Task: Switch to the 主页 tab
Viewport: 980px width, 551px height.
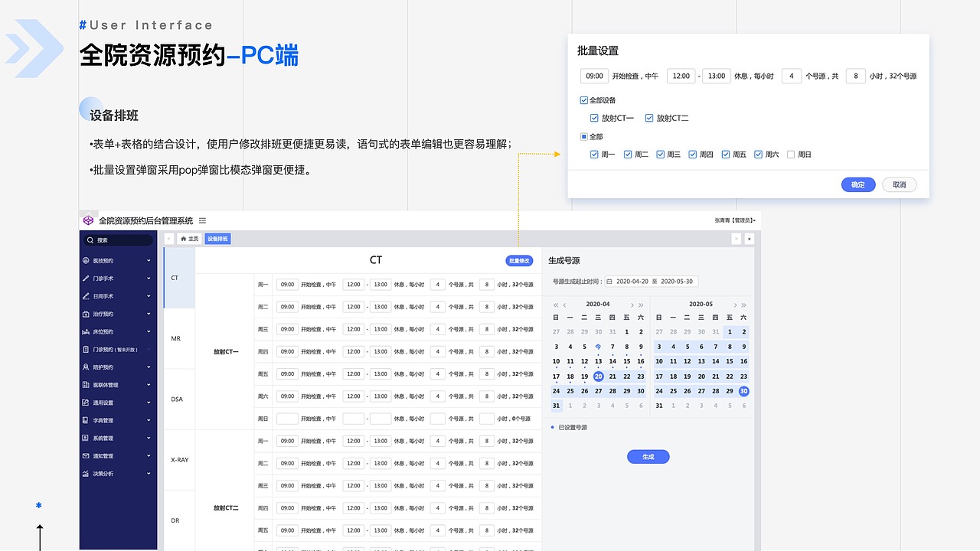Action: click(x=188, y=238)
